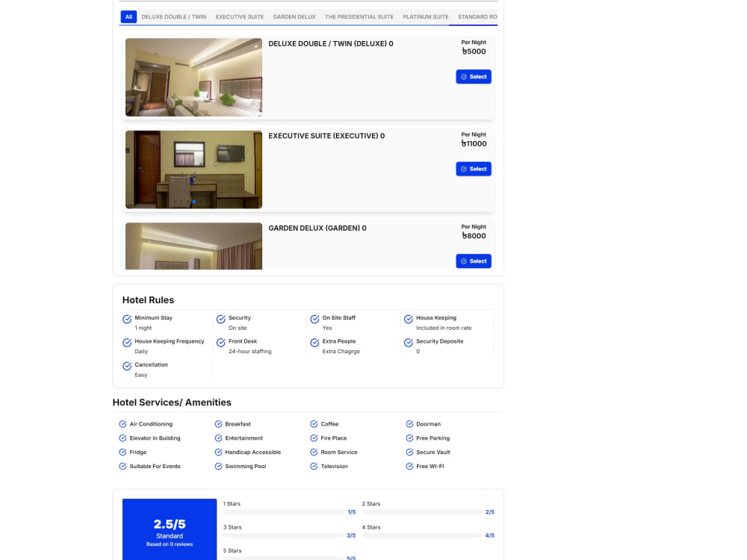
Task: Open the Platinum Suite tab
Action: (426, 16)
